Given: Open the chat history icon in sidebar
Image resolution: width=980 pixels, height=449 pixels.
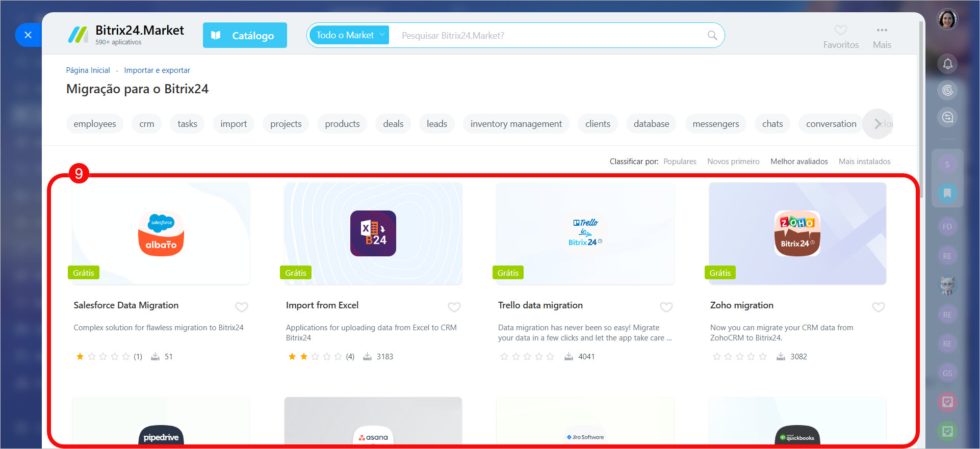Looking at the screenshot, I should (947, 117).
